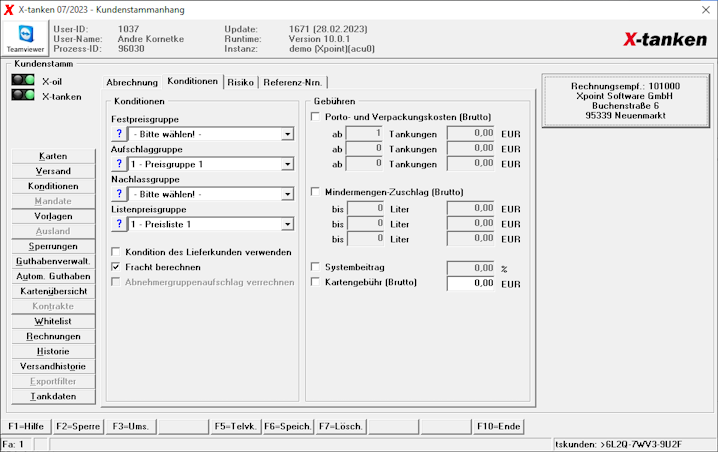Click the X-tanken logo
This screenshot has width=718, height=452.
click(665, 39)
